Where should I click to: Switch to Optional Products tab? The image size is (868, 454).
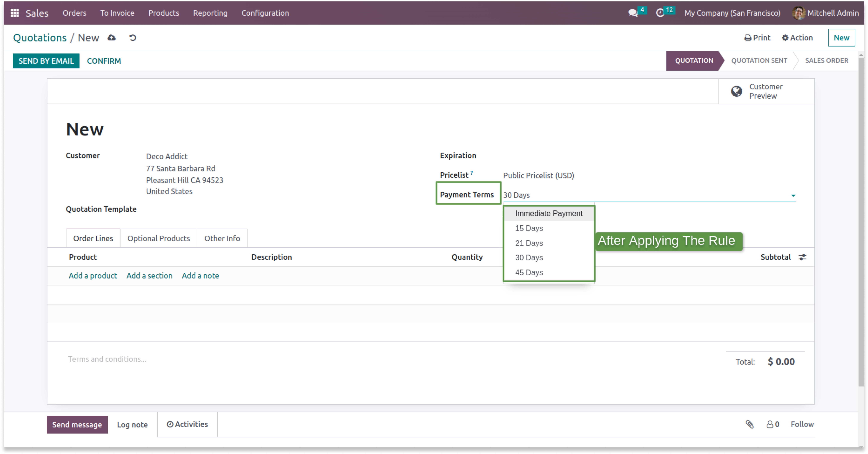[159, 238]
